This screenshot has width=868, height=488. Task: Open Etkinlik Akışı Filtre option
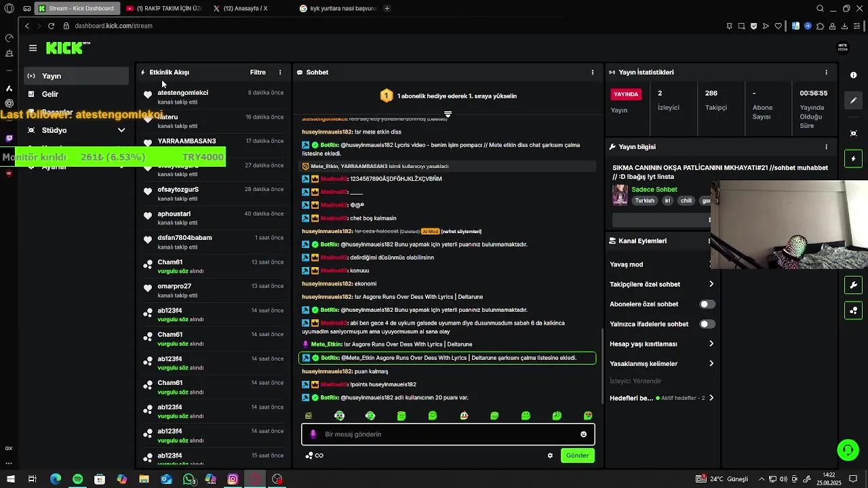(x=258, y=72)
